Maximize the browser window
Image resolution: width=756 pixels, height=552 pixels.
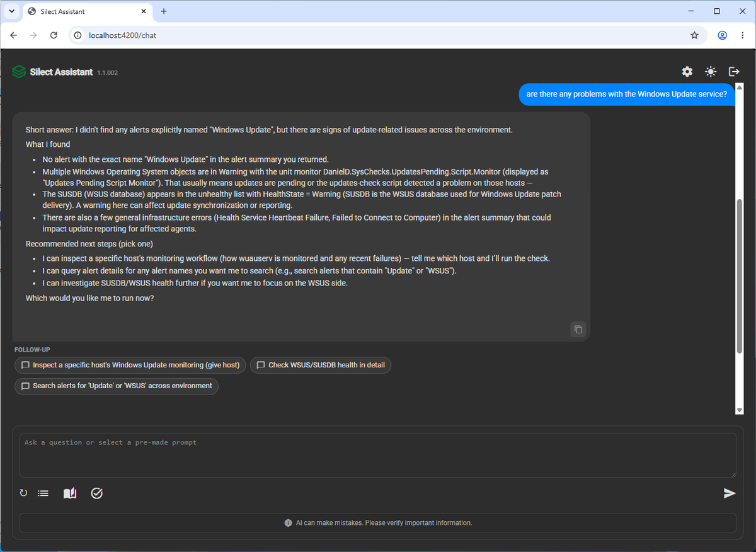[x=717, y=11]
